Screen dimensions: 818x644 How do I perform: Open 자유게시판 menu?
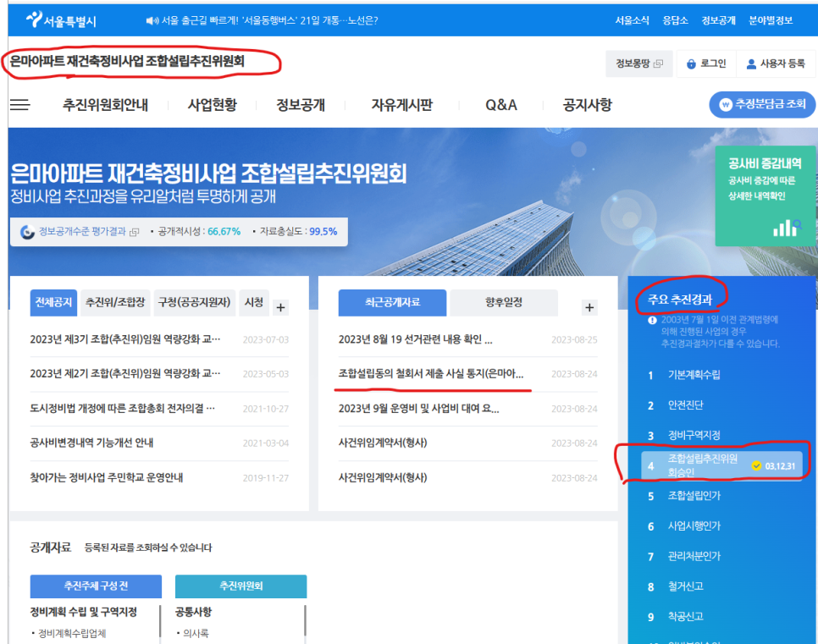point(401,105)
